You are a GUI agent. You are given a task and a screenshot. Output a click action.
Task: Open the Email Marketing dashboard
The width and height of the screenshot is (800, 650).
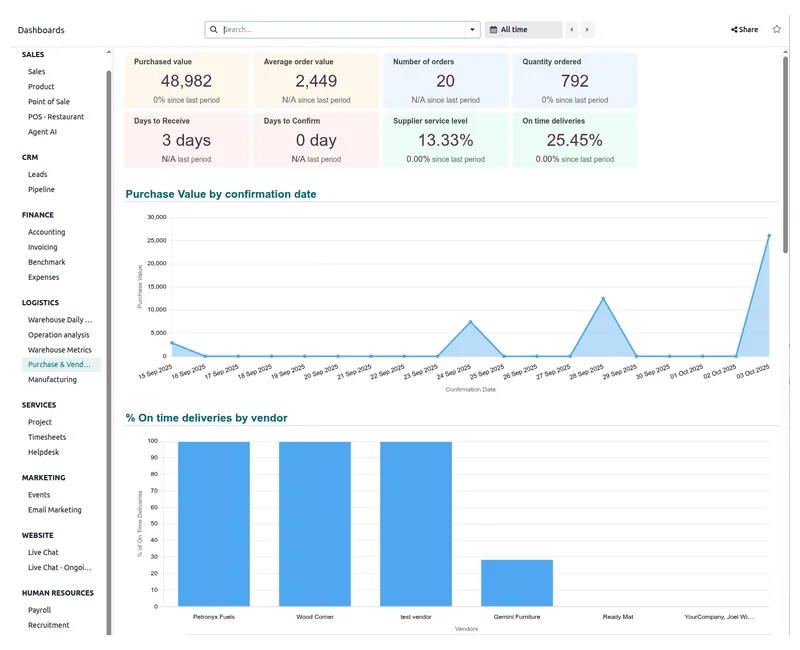click(x=55, y=510)
